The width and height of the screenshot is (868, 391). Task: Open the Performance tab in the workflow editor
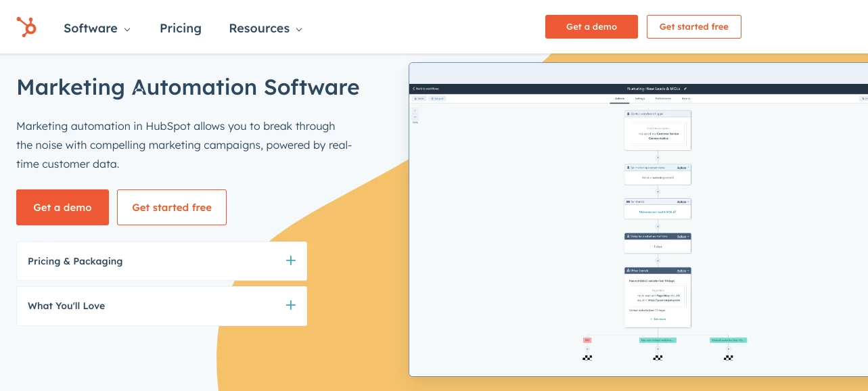[x=663, y=99]
